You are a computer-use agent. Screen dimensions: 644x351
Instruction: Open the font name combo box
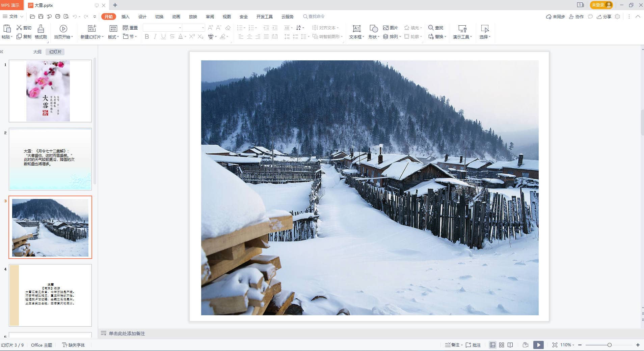(x=162, y=28)
